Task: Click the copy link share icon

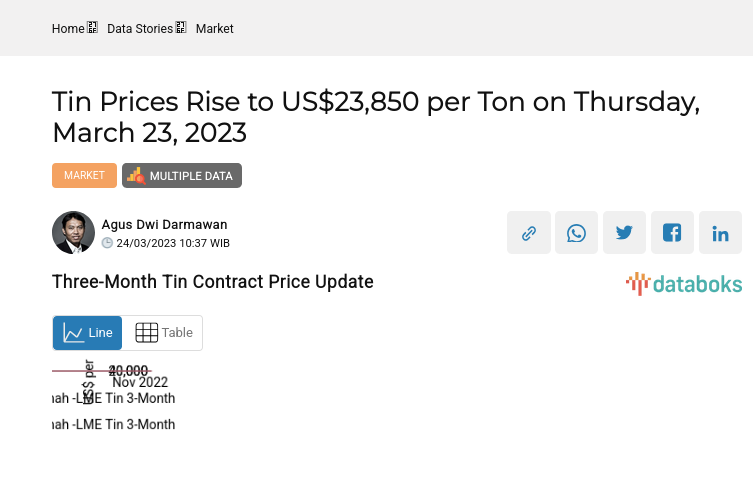Action: pyautogui.click(x=529, y=233)
